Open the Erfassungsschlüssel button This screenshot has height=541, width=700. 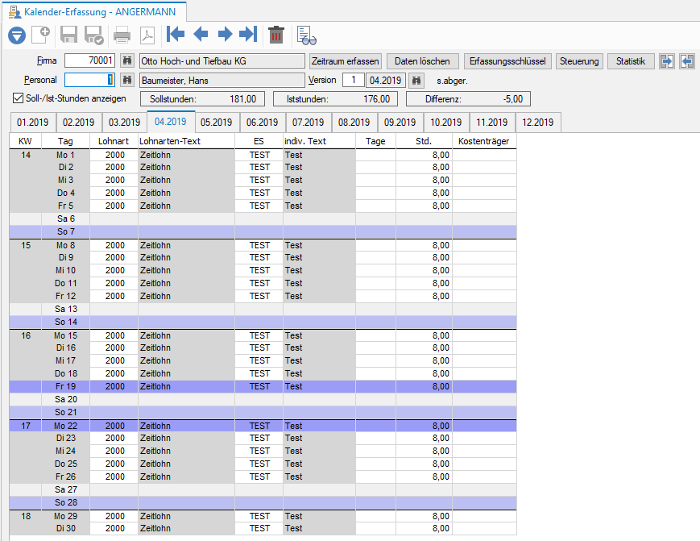508,61
